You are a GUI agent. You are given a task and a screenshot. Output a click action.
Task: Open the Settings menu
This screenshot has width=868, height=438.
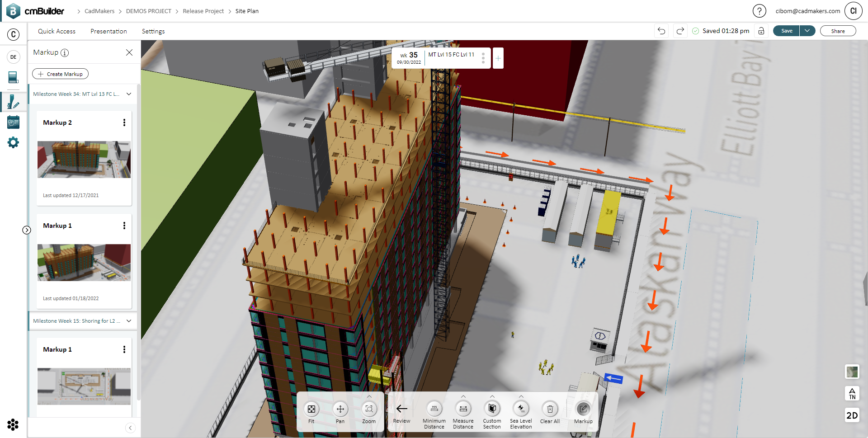coord(153,31)
